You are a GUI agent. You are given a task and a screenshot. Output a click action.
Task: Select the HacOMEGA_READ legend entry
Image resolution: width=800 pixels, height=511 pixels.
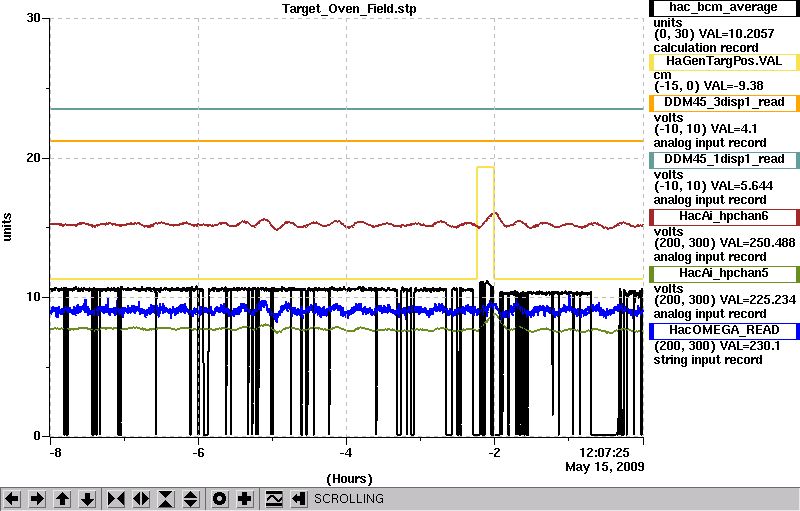click(724, 331)
